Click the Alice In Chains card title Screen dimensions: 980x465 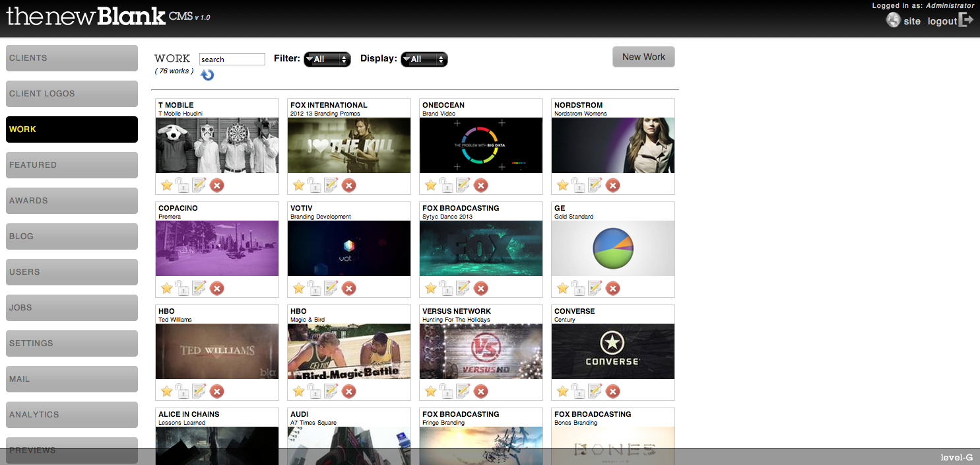click(x=189, y=414)
